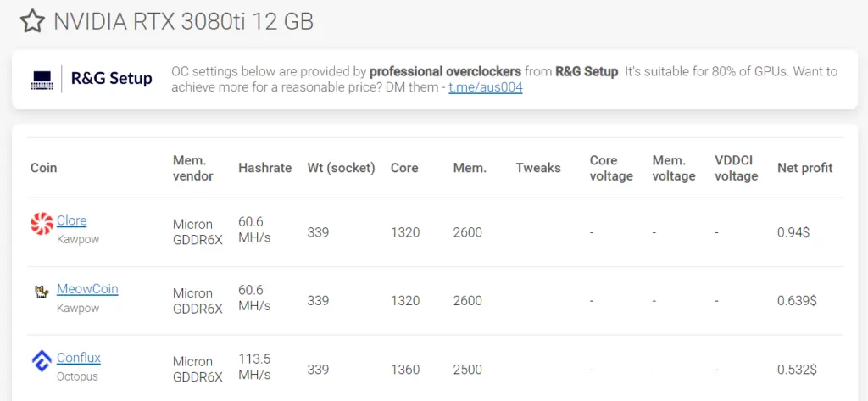Click the R&G Setup keyboard logo icon

click(42, 81)
